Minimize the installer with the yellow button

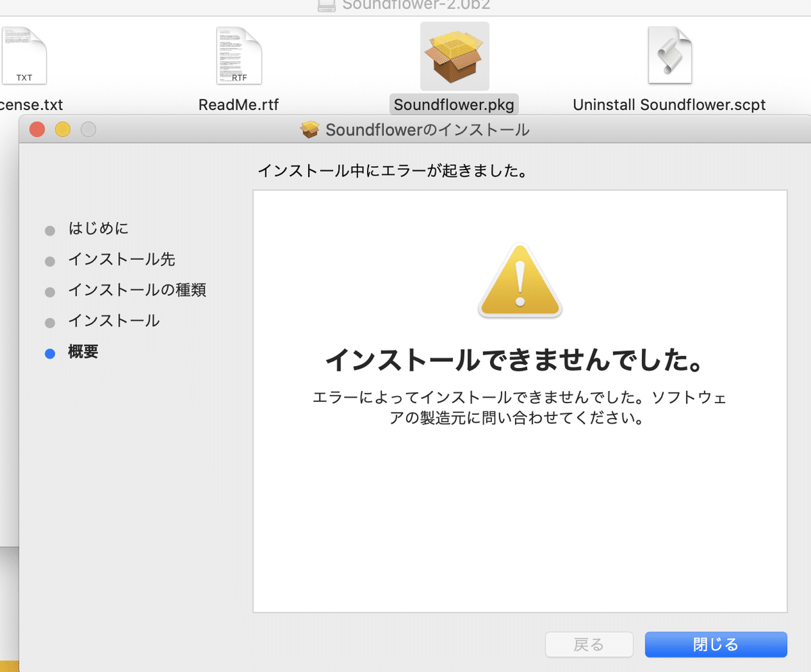pos(63,129)
